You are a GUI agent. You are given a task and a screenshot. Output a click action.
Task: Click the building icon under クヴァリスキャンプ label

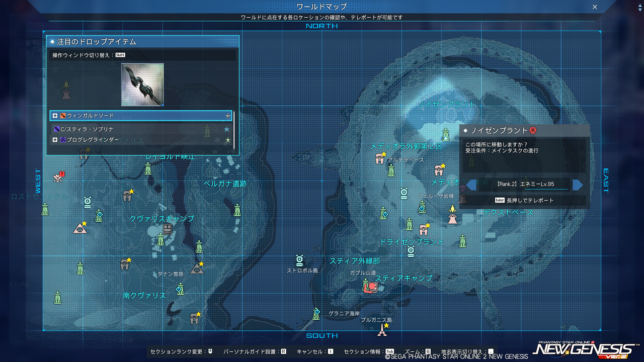tap(168, 229)
